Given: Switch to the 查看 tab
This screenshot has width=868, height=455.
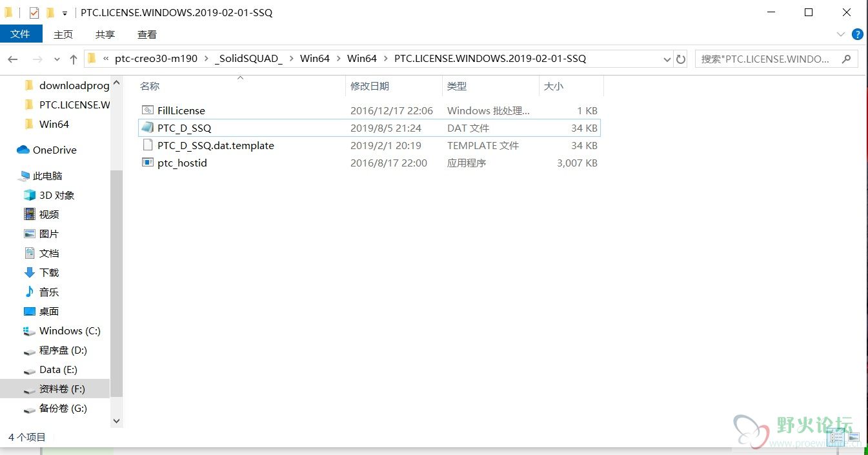Looking at the screenshot, I should pyautogui.click(x=147, y=34).
